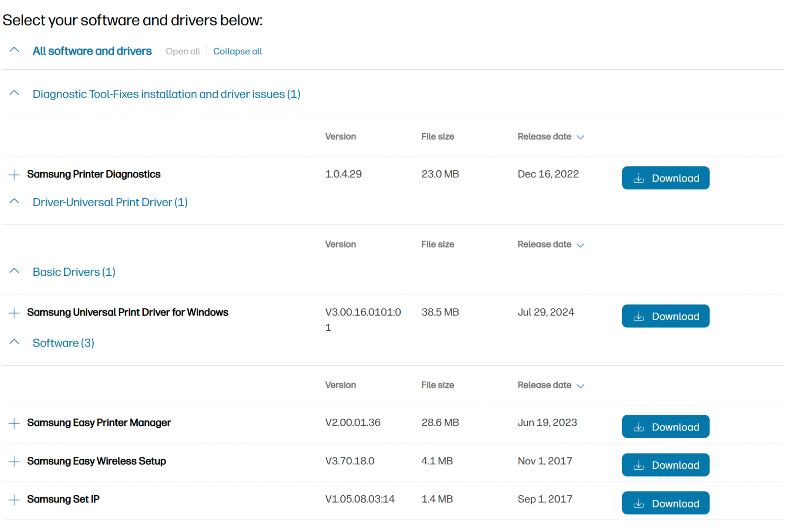785x532 pixels.
Task: Sort Software table by Release date arrow
Action: point(580,386)
